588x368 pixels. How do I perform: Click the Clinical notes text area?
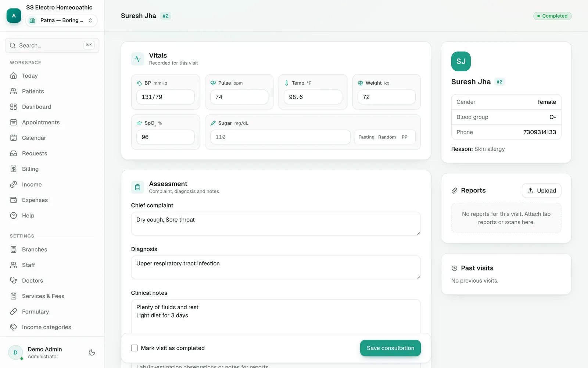click(x=276, y=316)
